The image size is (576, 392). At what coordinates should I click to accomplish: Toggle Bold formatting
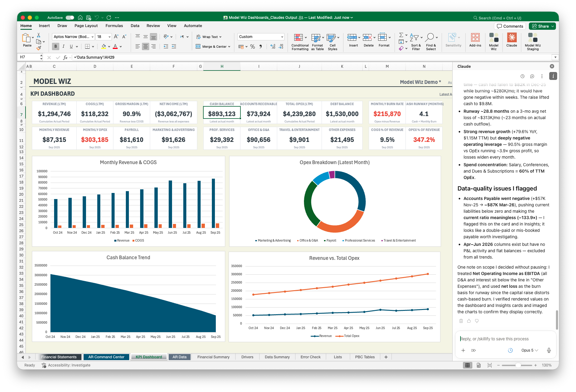pos(56,46)
